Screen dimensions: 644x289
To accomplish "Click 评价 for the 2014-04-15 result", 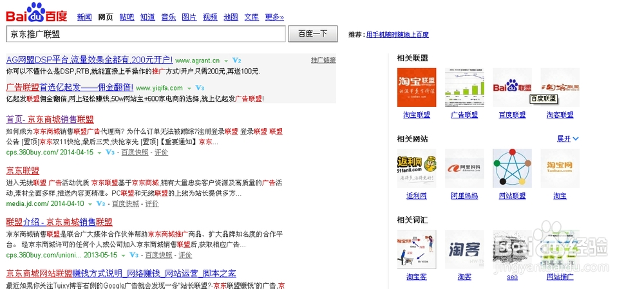I will (162, 153).
